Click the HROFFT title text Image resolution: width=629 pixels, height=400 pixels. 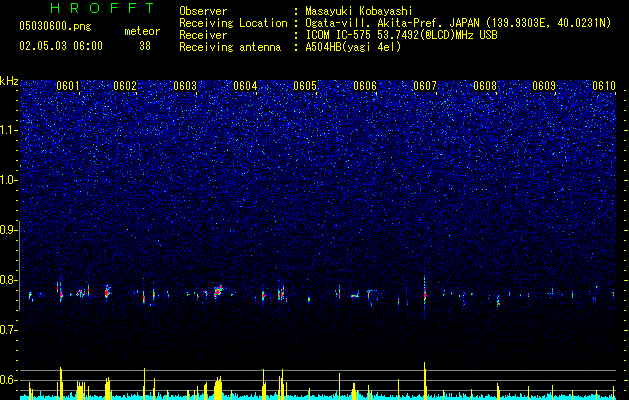(x=103, y=8)
